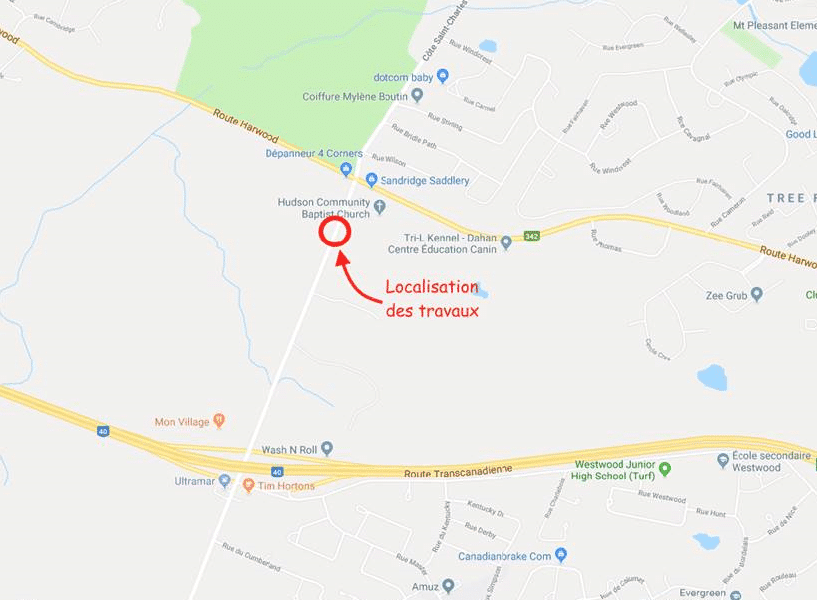Click the Canadianbrake Com shop pin
817x600 pixels.
(x=561, y=555)
